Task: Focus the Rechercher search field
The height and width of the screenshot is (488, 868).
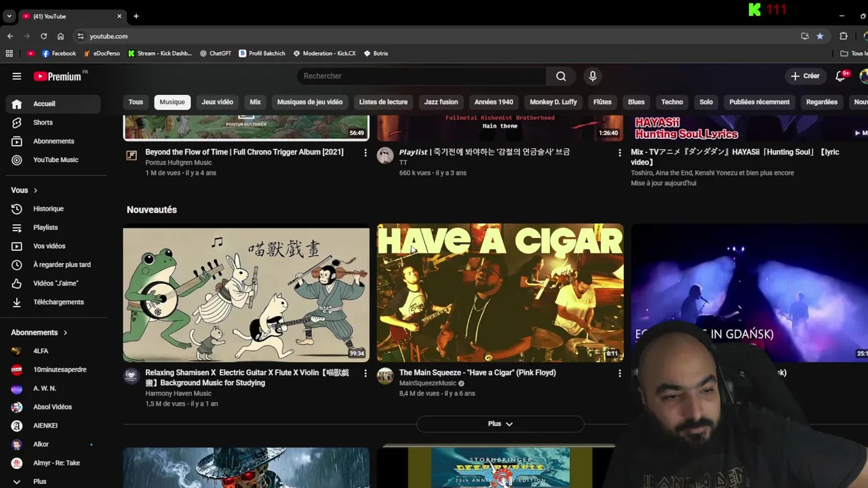Action: (421, 76)
